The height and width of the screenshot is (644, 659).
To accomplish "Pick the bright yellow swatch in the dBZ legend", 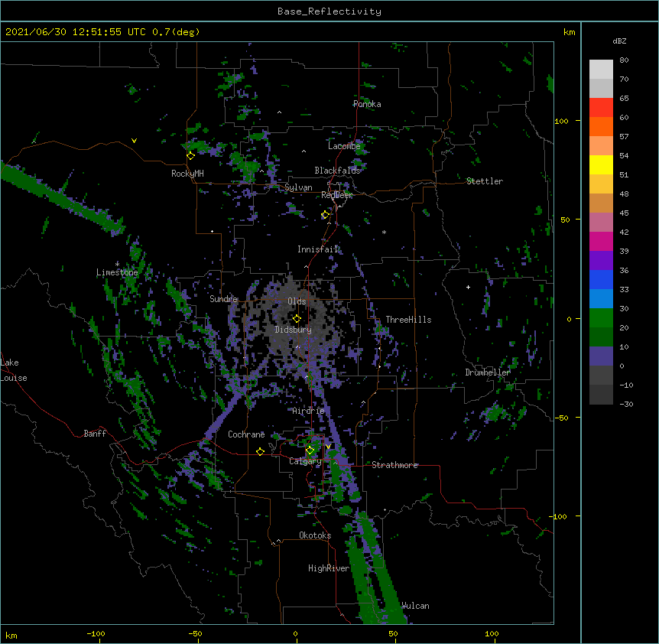I will [x=601, y=164].
